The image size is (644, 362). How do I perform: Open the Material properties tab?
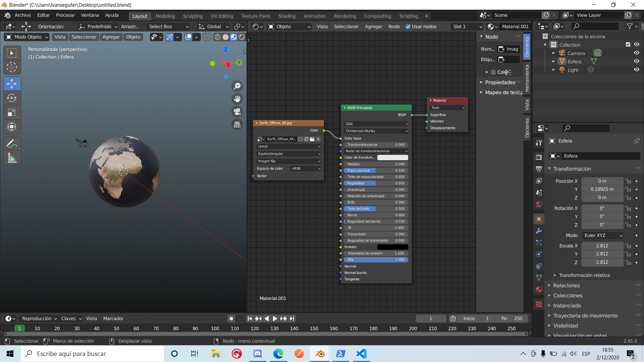point(538,288)
